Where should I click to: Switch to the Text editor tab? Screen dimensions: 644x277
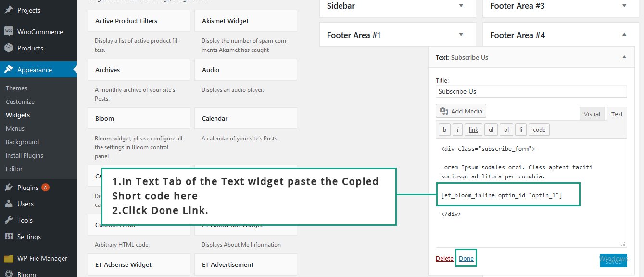click(617, 114)
